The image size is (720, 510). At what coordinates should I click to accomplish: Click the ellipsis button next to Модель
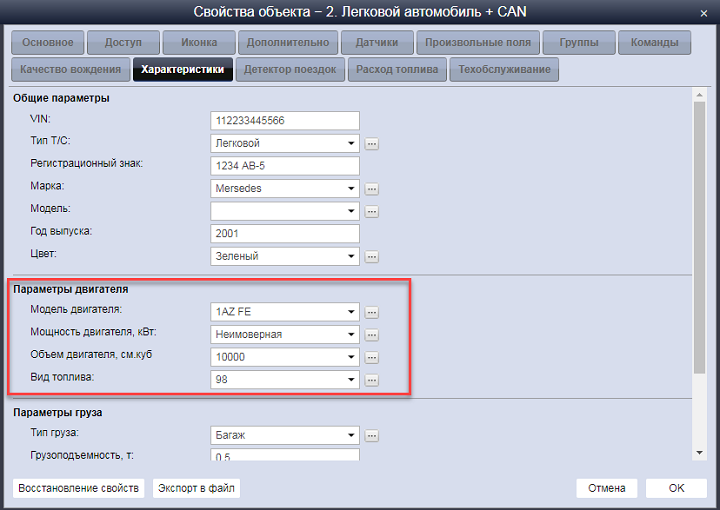372,211
